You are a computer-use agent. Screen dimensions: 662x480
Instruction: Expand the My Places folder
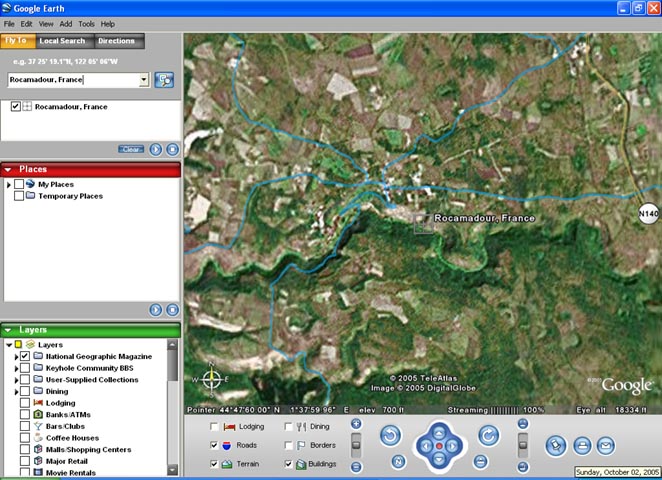(x=8, y=184)
